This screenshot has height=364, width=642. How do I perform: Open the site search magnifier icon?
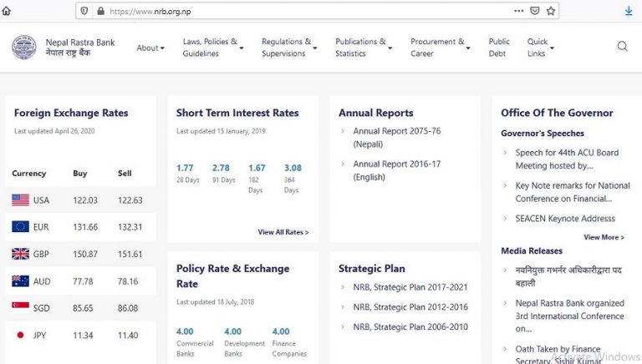(622, 47)
